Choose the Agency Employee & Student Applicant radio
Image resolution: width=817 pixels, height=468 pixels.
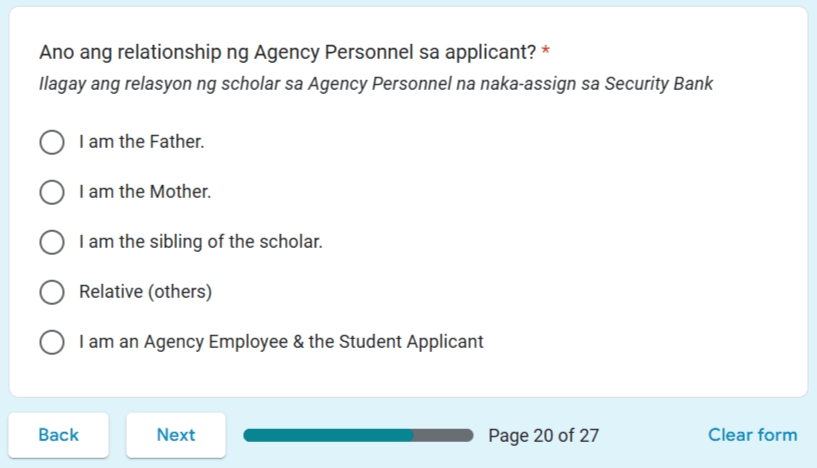(52, 342)
